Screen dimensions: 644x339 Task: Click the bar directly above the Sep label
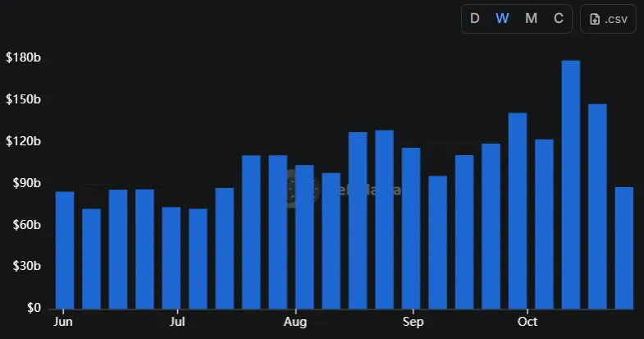tap(411, 228)
